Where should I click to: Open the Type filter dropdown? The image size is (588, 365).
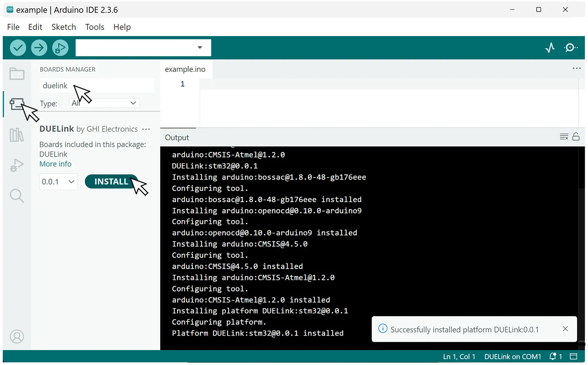click(104, 103)
